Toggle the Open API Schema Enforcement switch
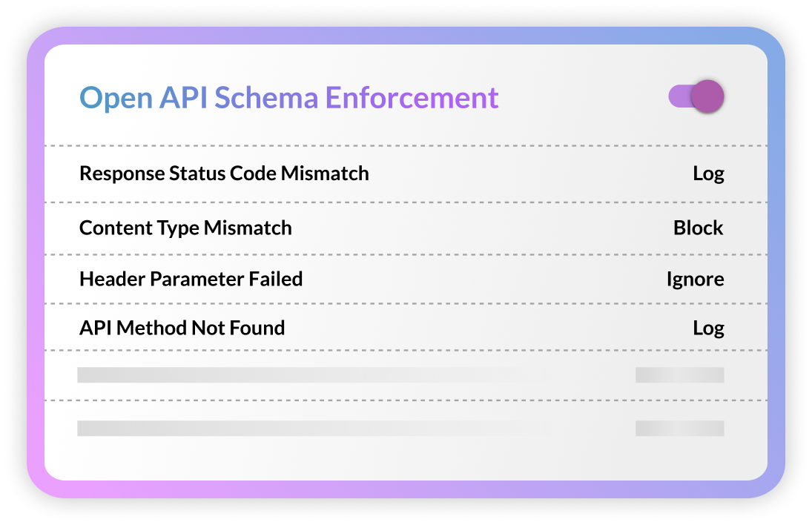Screen dimensions: 812x525 tap(696, 96)
